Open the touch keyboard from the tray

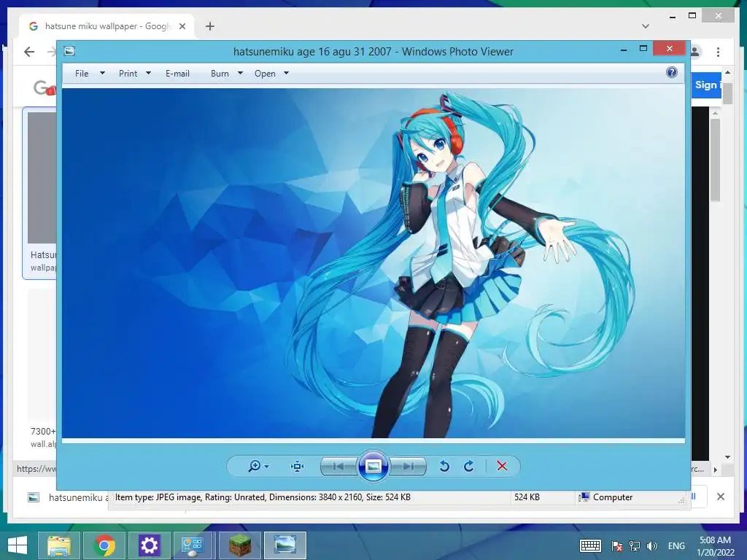pos(590,545)
